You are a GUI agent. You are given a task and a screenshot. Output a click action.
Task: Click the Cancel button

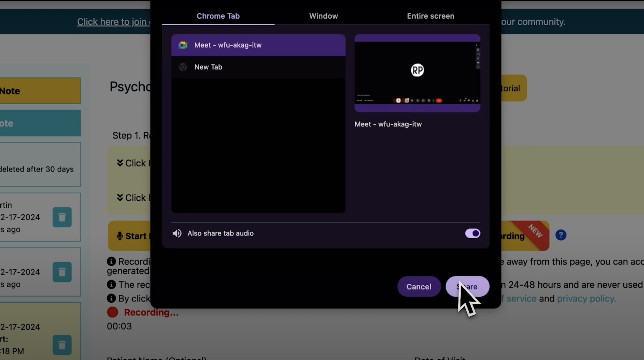click(x=419, y=286)
